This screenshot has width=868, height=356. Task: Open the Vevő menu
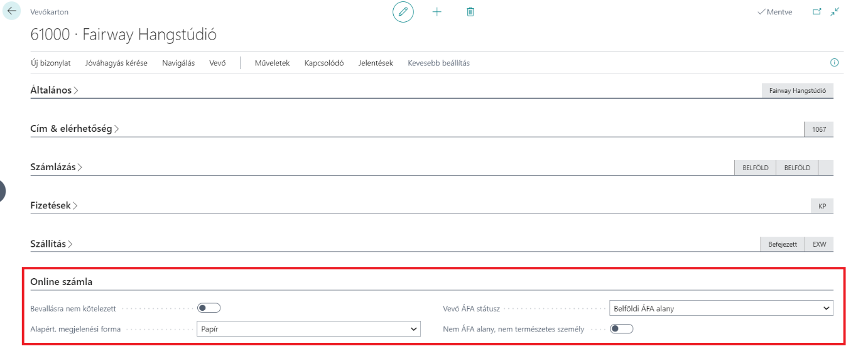tap(217, 63)
